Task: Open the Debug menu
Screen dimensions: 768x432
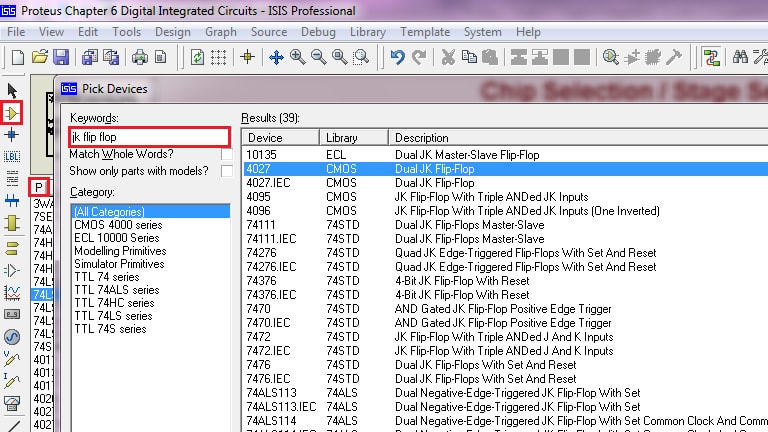Action: coord(318,32)
